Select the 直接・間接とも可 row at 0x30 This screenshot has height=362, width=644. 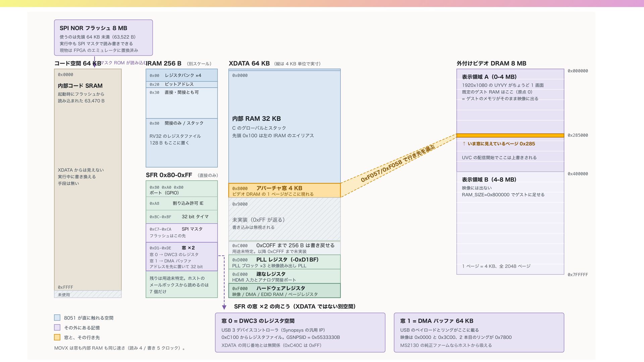(x=181, y=103)
